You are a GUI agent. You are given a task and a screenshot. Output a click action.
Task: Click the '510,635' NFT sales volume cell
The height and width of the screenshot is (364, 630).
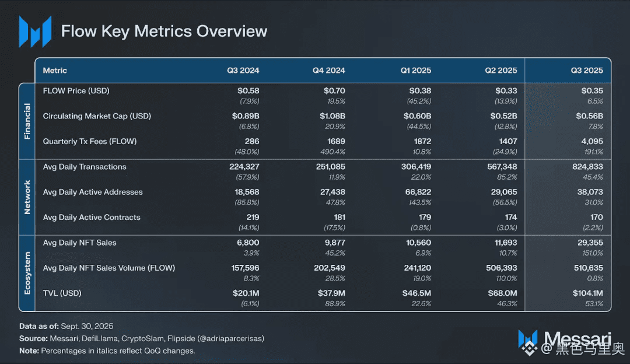589,268
